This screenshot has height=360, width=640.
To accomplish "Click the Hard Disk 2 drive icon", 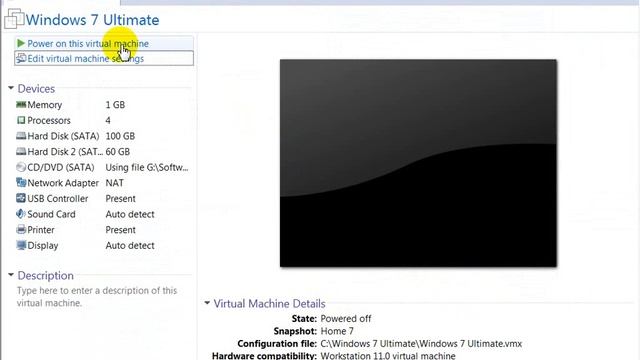I will click(x=21, y=151).
